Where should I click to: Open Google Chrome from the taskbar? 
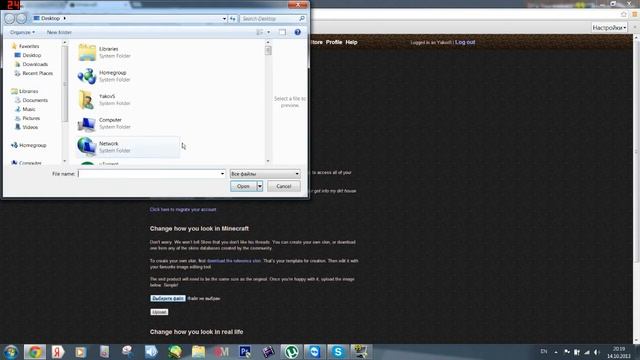pyautogui.click(x=35, y=352)
